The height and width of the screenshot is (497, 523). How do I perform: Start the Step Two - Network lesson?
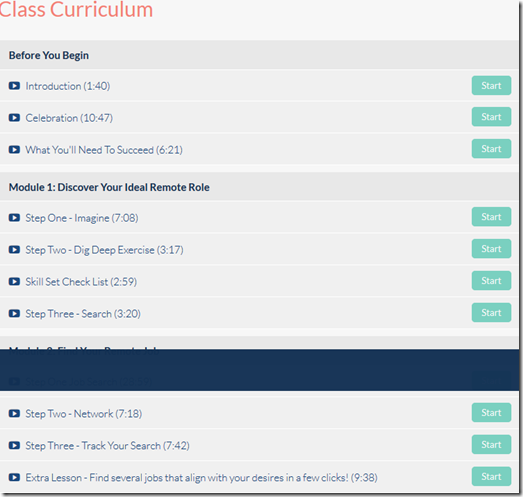[491, 413]
